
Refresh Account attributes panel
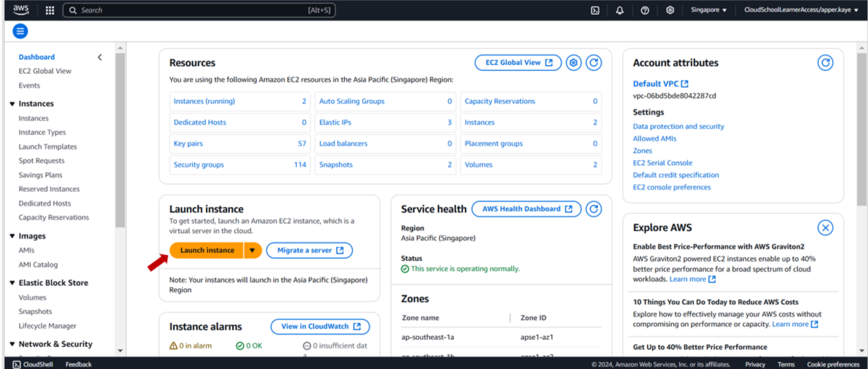(825, 63)
